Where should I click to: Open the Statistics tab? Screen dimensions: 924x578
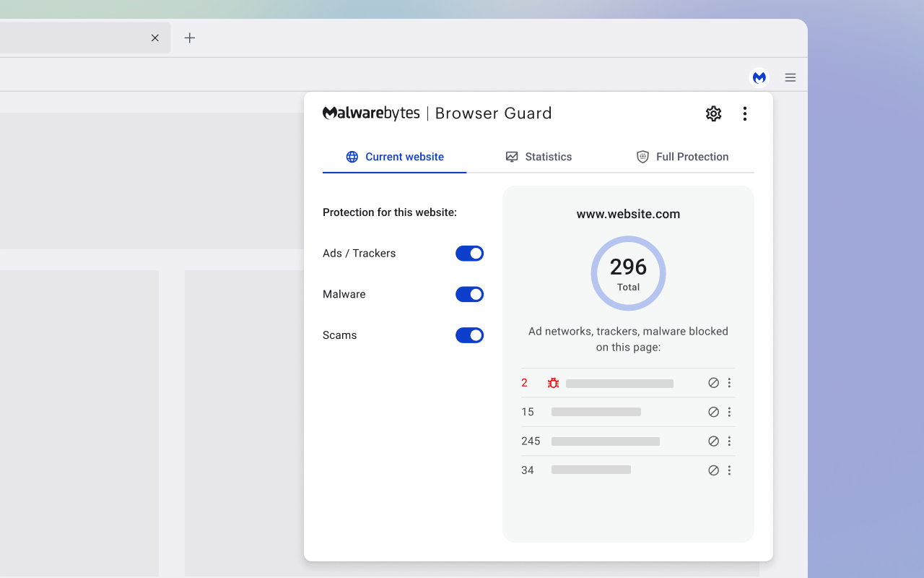pyautogui.click(x=539, y=157)
